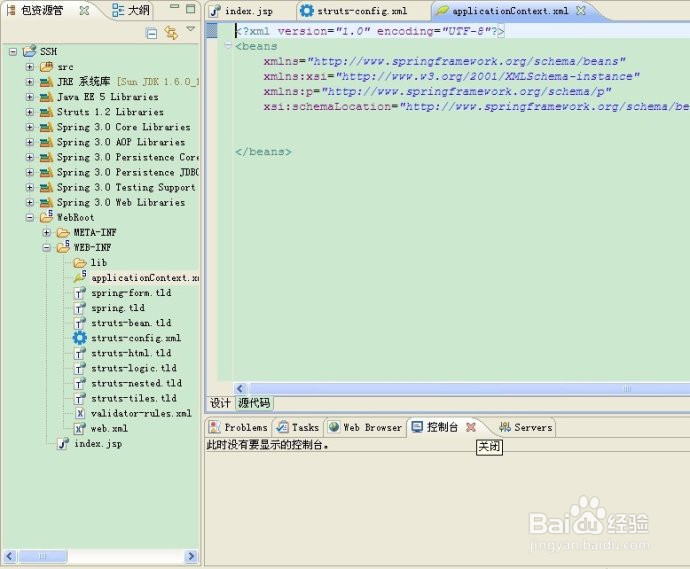Click the lib folder icon
Screen dimensions: 690x569
point(80,263)
